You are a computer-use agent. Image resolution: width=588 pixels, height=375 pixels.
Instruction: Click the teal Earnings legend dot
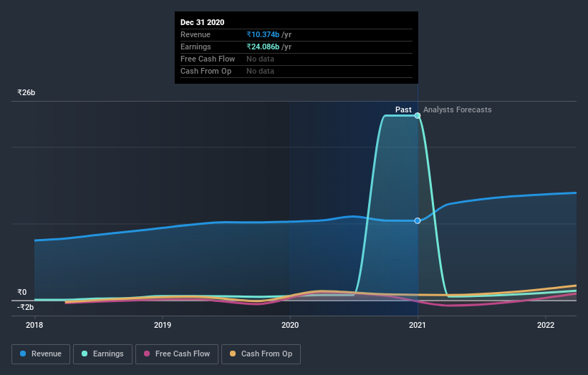(85, 354)
